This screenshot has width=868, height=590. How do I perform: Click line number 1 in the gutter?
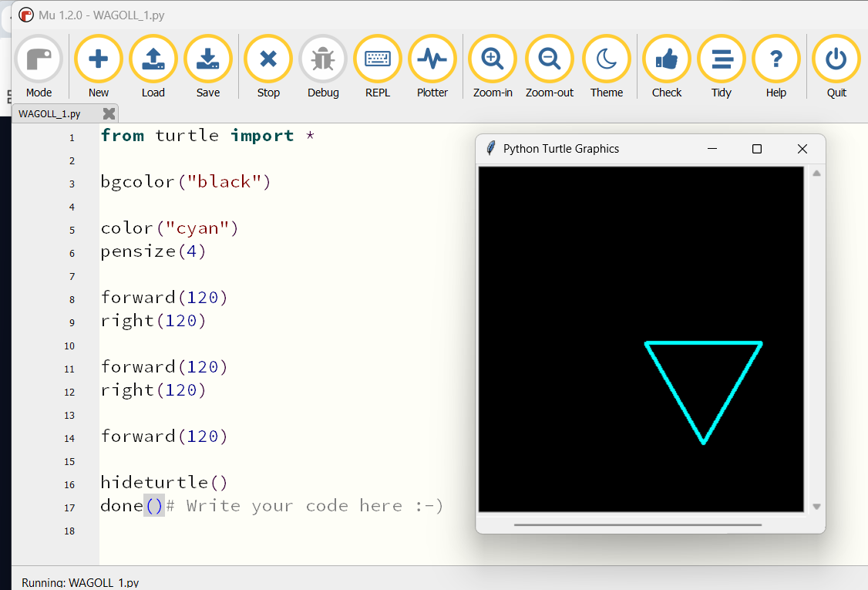72,138
